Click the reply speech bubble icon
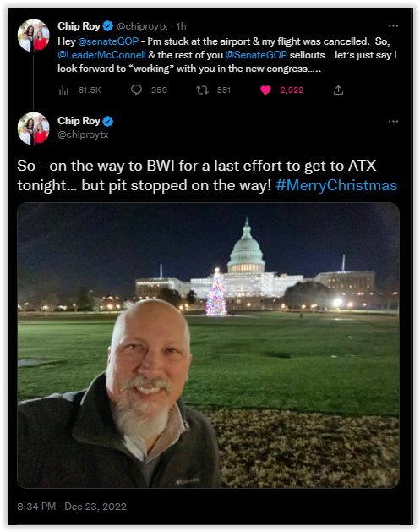Viewport: 420px width, 532px height. [x=136, y=90]
